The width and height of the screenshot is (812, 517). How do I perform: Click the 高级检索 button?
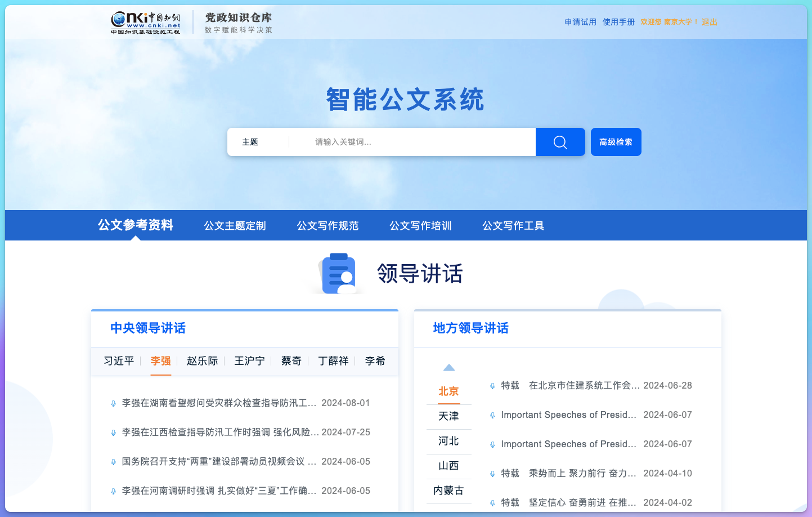(x=616, y=142)
